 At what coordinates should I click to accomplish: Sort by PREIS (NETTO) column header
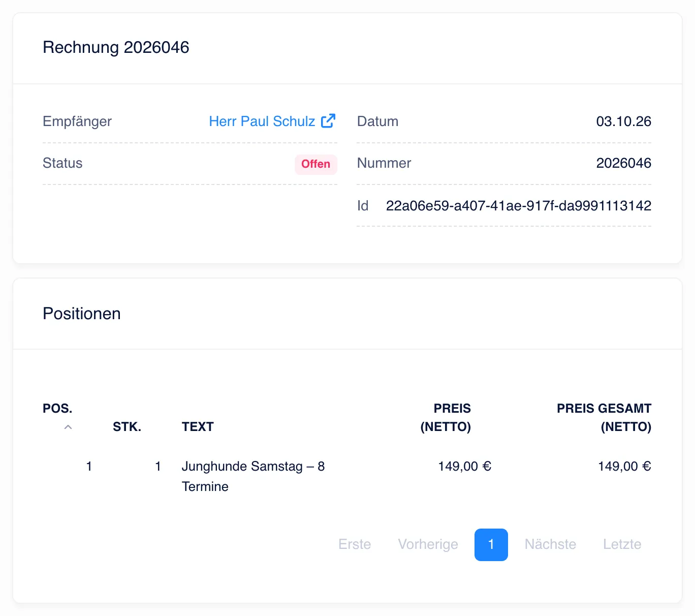[446, 418]
